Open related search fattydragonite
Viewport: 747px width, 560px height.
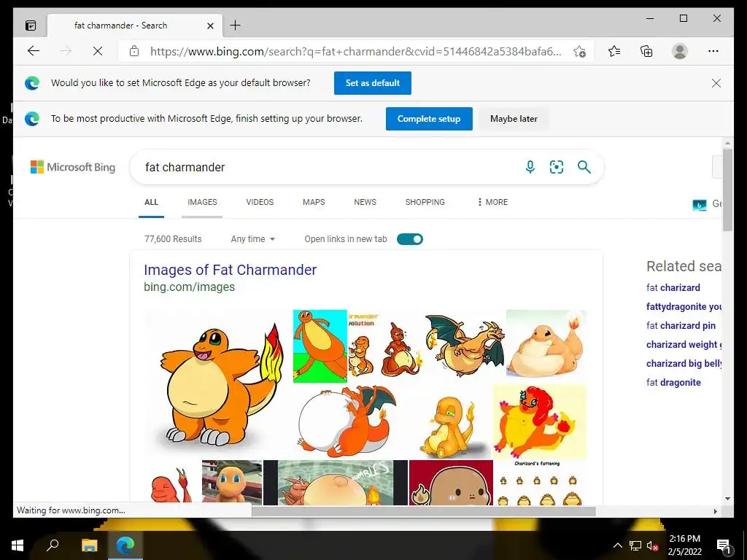(x=684, y=307)
